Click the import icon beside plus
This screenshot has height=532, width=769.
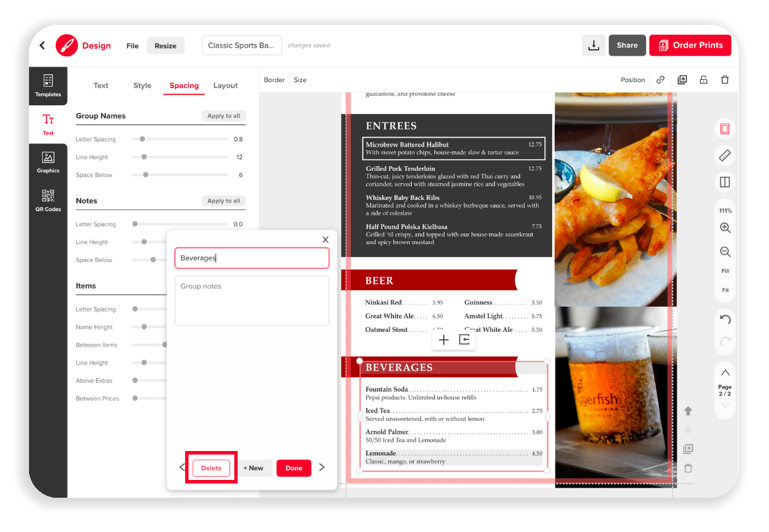tap(464, 340)
